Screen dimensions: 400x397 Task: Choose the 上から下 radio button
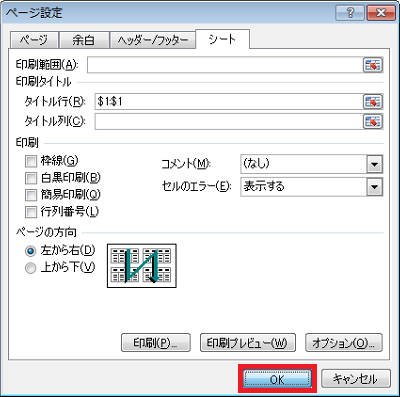tap(30, 268)
